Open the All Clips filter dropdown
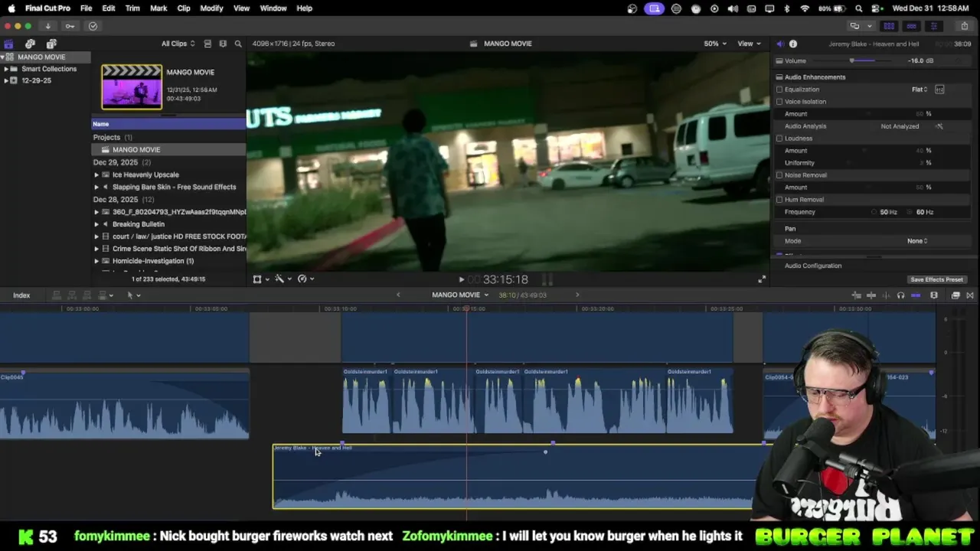Image resolution: width=980 pixels, height=551 pixels. pyautogui.click(x=178, y=44)
